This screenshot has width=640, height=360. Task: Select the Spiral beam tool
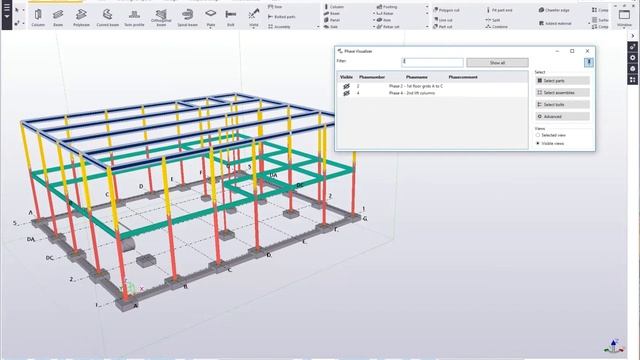click(x=187, y=17)
